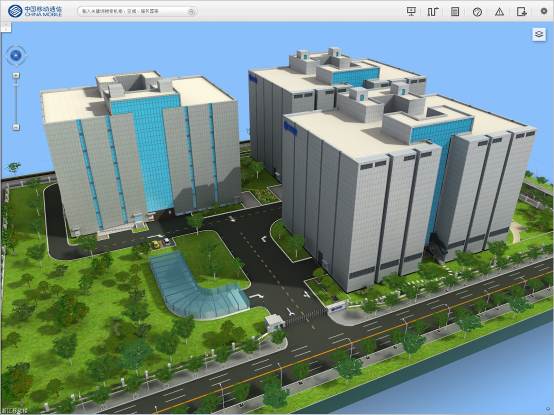554x415 pixels.
Task: Click the search magnifier button in search box
Action: click(191, 11)
